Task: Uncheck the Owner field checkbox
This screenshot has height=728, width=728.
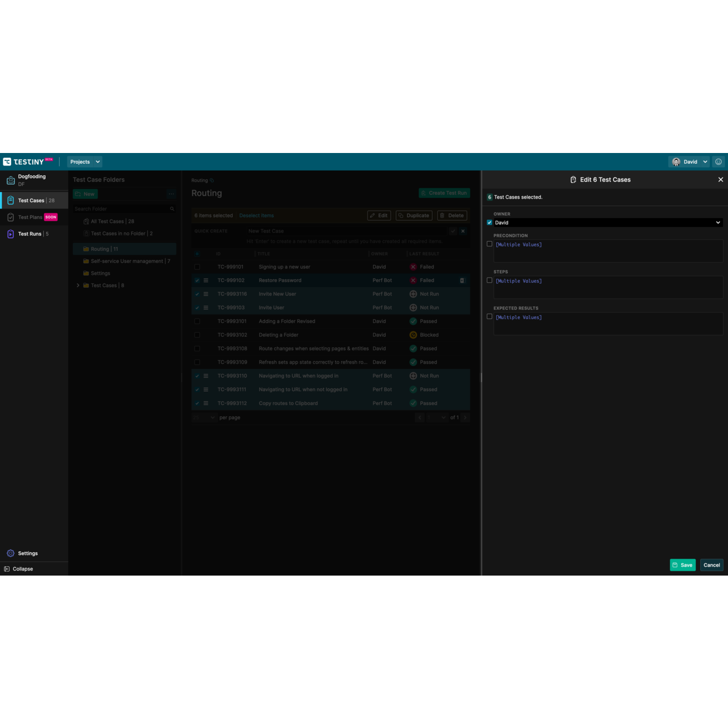Action: pos(490,222)
